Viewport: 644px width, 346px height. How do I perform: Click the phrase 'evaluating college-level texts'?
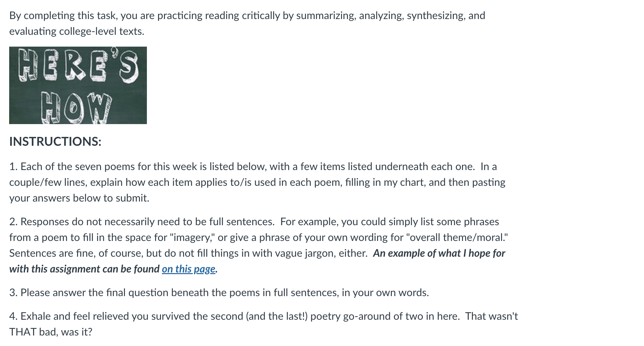point(76,31)
